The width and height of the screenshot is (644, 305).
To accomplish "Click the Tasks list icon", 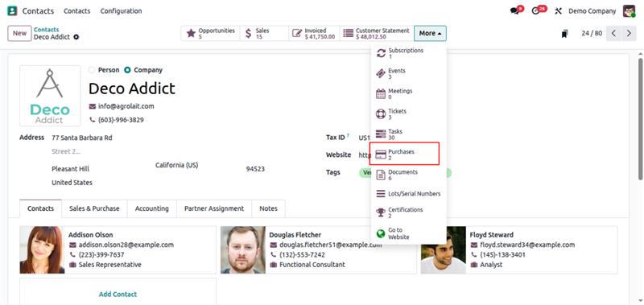I will 381,134.
